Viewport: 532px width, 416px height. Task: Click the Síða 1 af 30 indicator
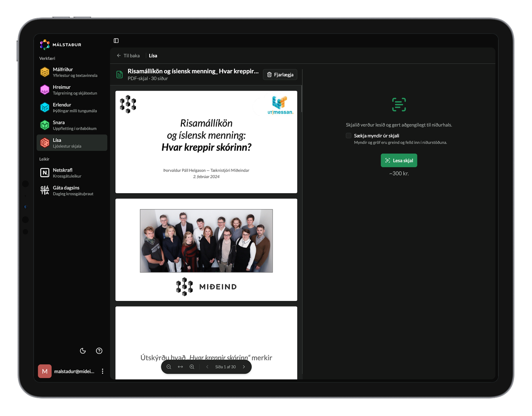point(225,367)
